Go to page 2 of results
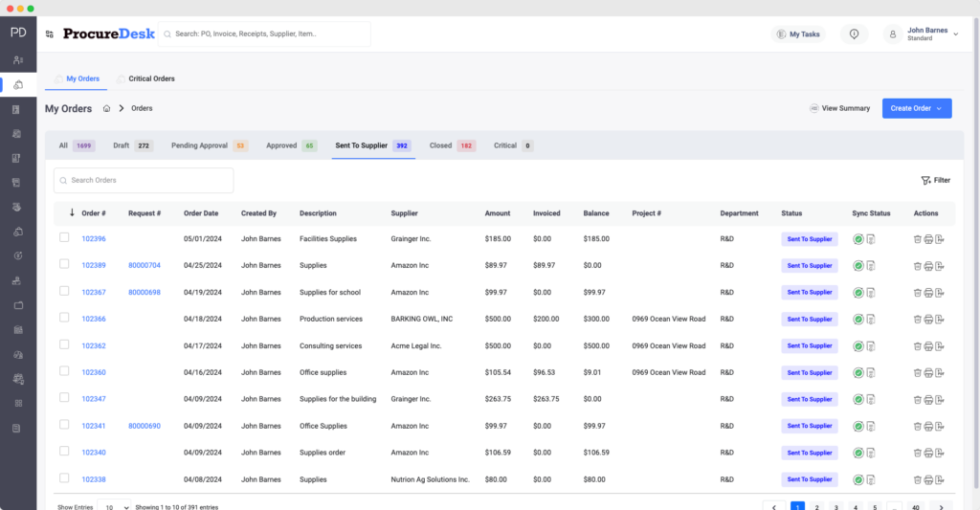The width and height of the screenshot is (980, 510). pos(817,507)
